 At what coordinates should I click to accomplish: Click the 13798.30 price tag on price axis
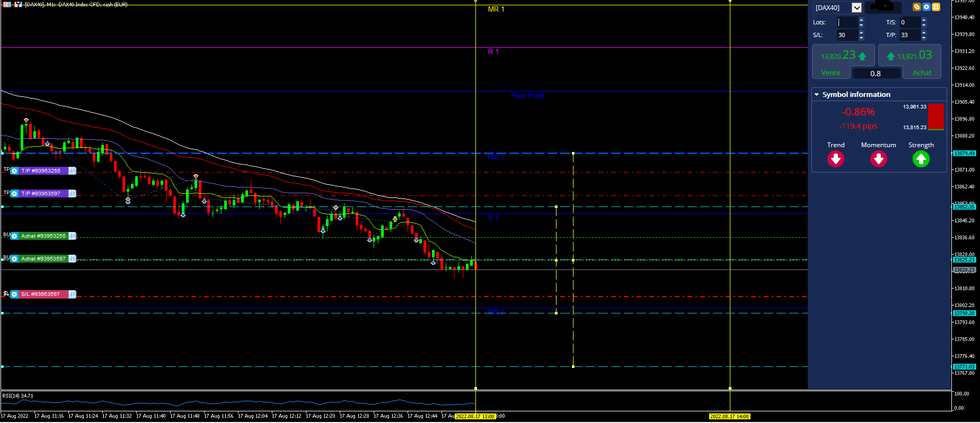pyautogui.click(x=964, y=313)
